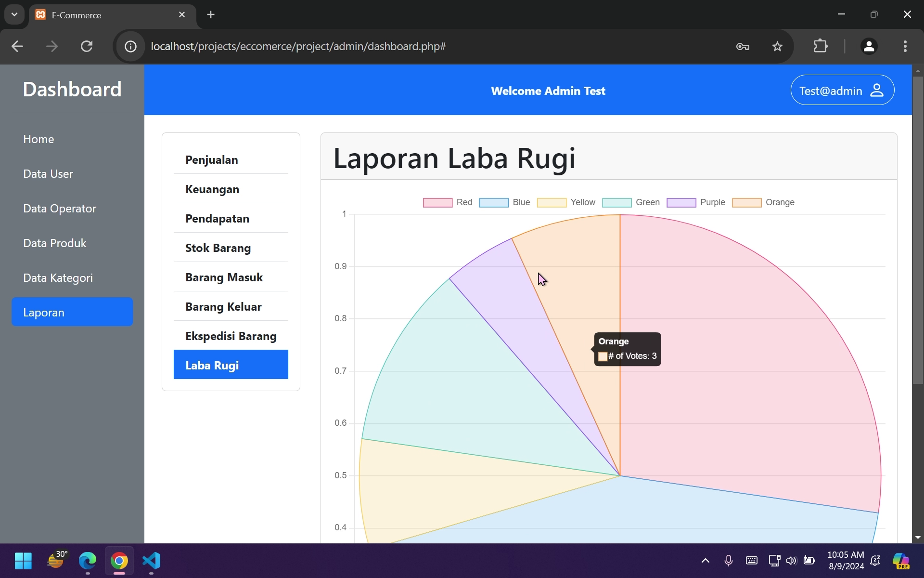Open the Ekspedisi Barang report
924x578 pixels.
tap(231, 336)
